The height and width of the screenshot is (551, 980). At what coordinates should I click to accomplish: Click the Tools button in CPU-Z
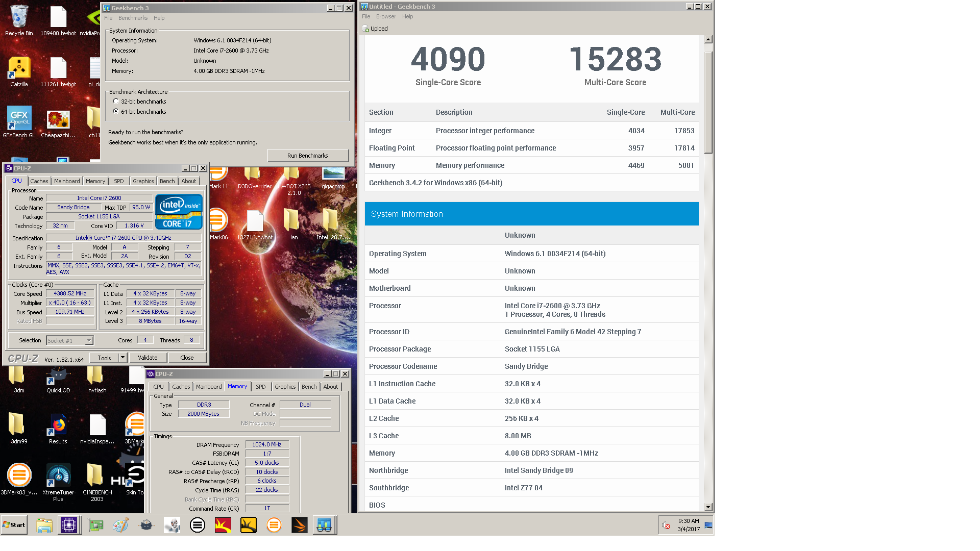point(104,358)
